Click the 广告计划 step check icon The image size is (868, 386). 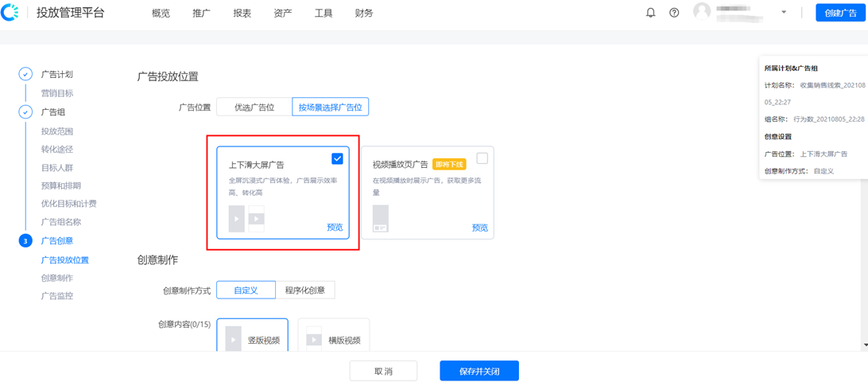point(25,74)
